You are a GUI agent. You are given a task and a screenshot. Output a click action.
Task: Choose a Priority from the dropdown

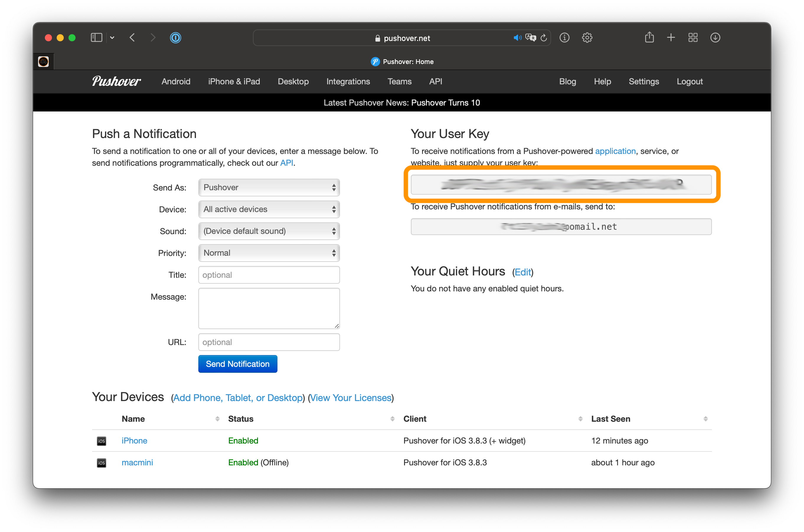pos(269,253)
